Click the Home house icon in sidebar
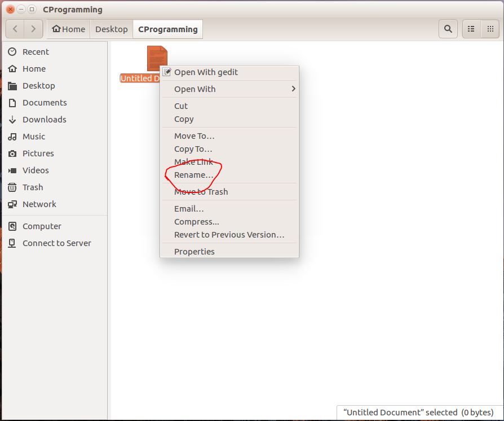Viewport: 504px width, 421px height. [12, 68]
